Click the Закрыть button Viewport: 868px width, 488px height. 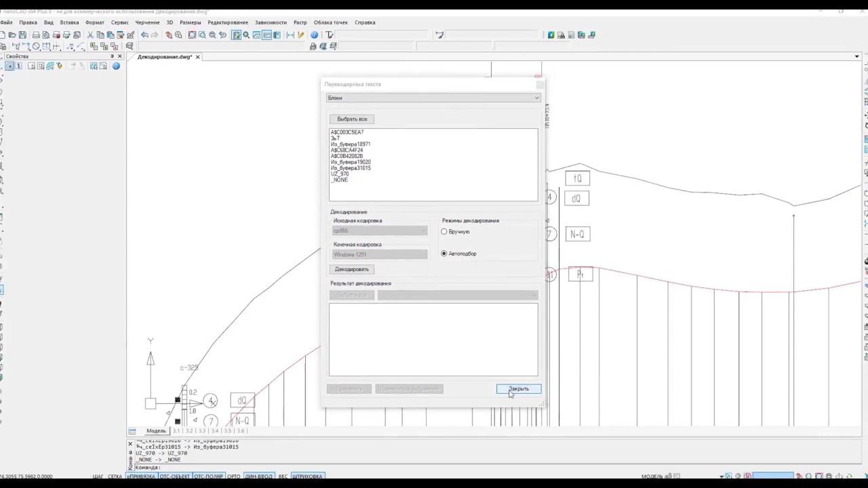(519, 389)
